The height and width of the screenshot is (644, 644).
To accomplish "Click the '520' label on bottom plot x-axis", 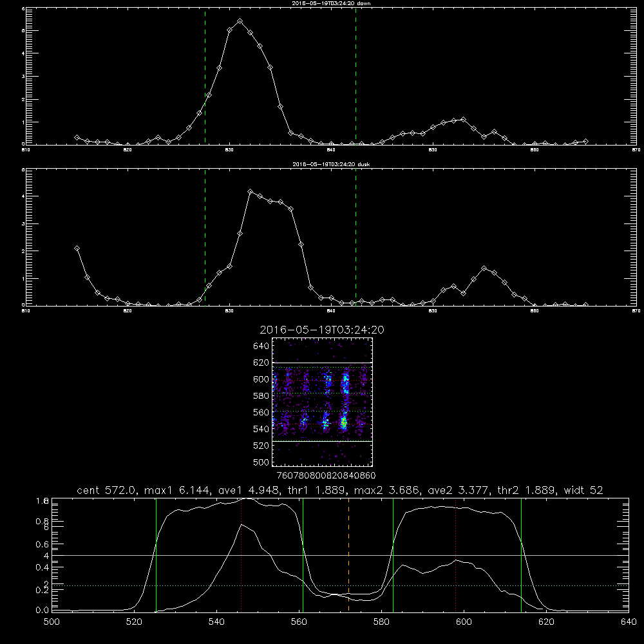I will (x=134, y=622).
